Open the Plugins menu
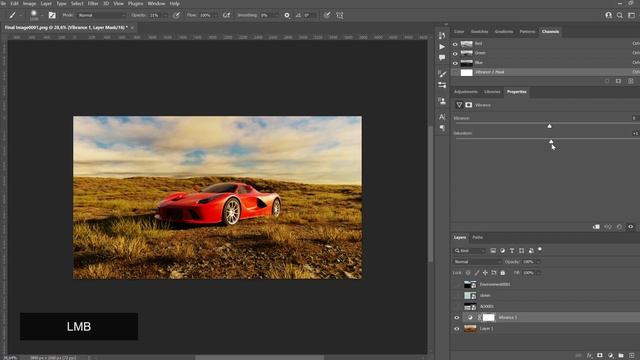 click(x=136, y=3)
